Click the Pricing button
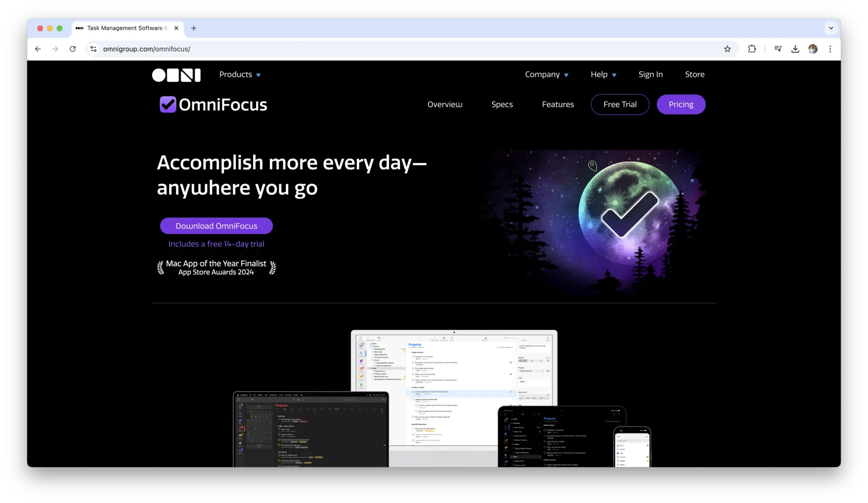The width and height of the screenshot is (868, 503). click(681, 104)
